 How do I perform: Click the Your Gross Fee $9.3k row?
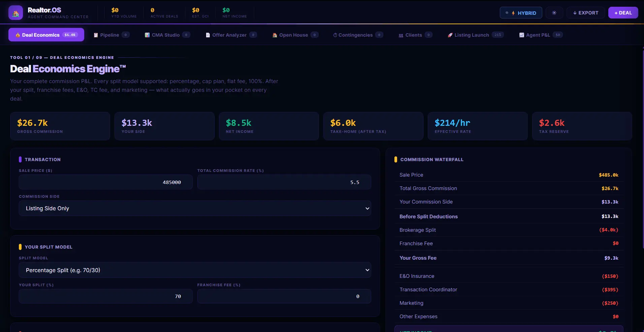click(x=509, y=258)
